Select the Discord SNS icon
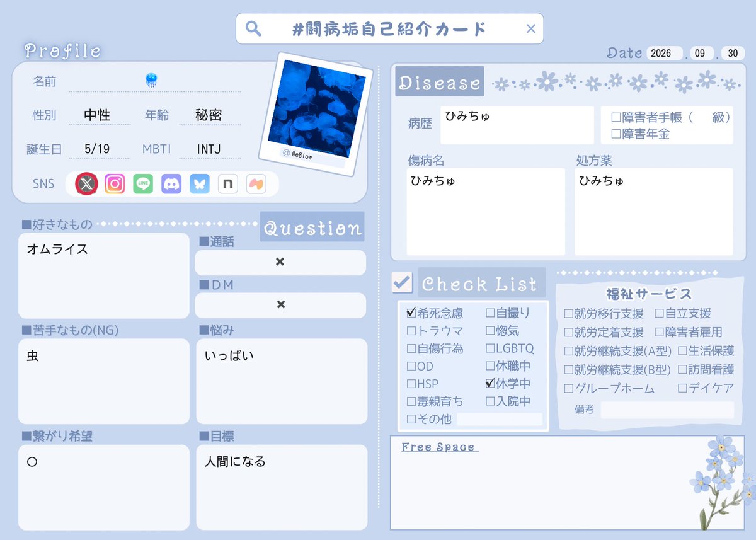This screenshot has height=540, width=756. click(x=171, y=183)
